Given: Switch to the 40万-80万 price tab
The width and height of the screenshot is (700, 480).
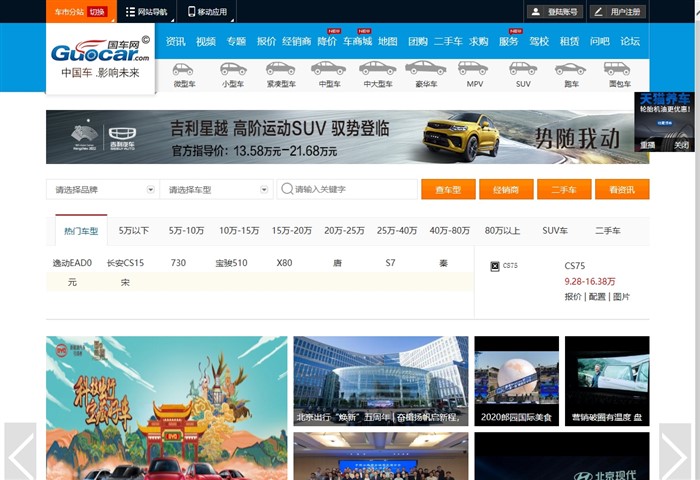Looking at the screenshot, I should (x=450, y=230).
